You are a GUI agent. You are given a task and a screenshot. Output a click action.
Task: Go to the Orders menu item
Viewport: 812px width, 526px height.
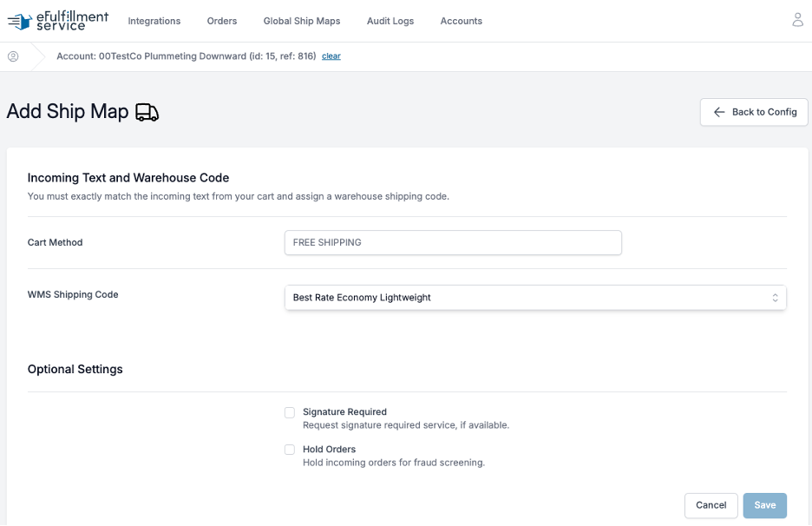tap(221, 21)
